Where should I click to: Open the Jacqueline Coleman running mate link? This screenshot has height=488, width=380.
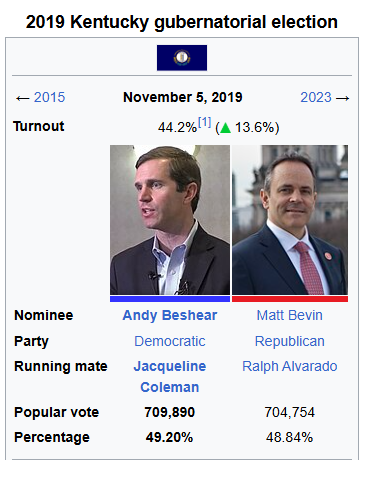(170, 377)
